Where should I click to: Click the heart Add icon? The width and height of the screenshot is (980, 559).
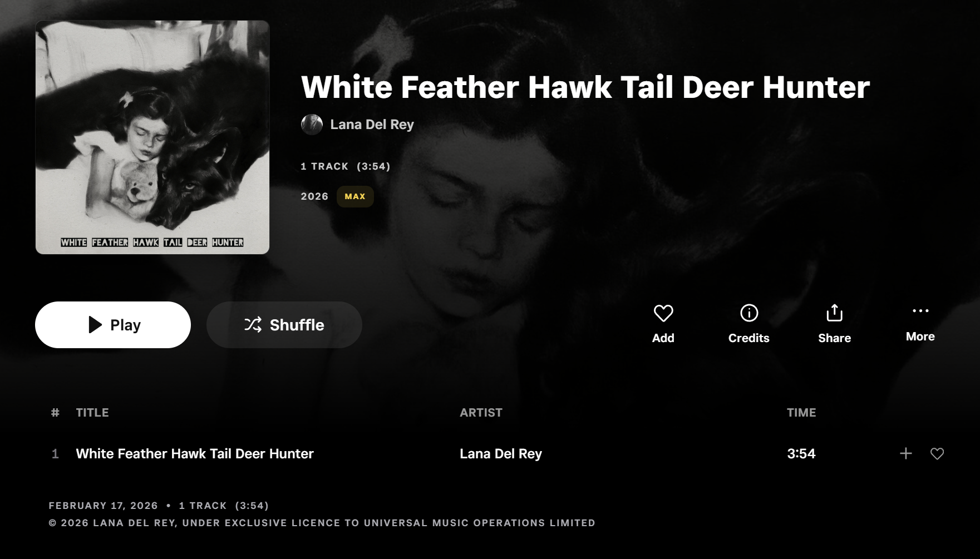click(663, 313)
